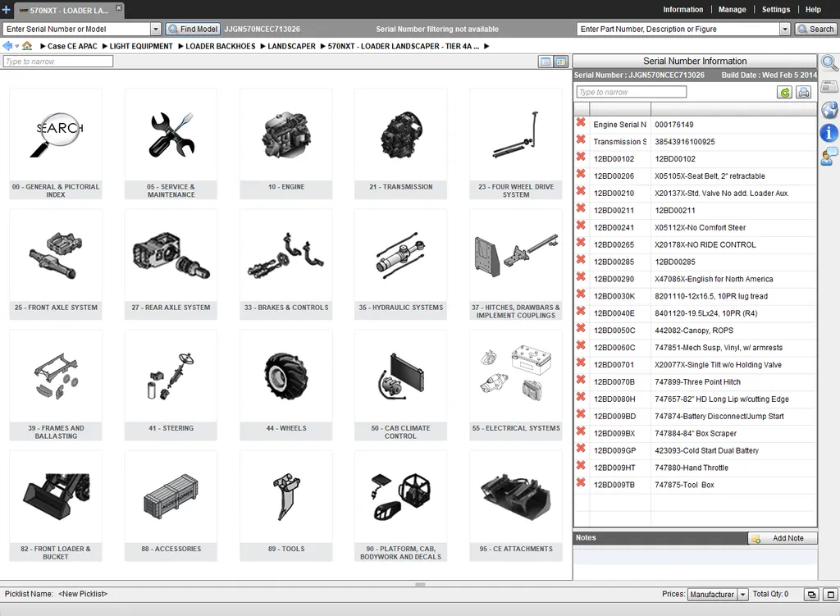Image resolution: width=840 pixels, height=616 pixels.
Task: Delete row 12BD0070B Three Point Hitch
Action: (x=581, y=380)
